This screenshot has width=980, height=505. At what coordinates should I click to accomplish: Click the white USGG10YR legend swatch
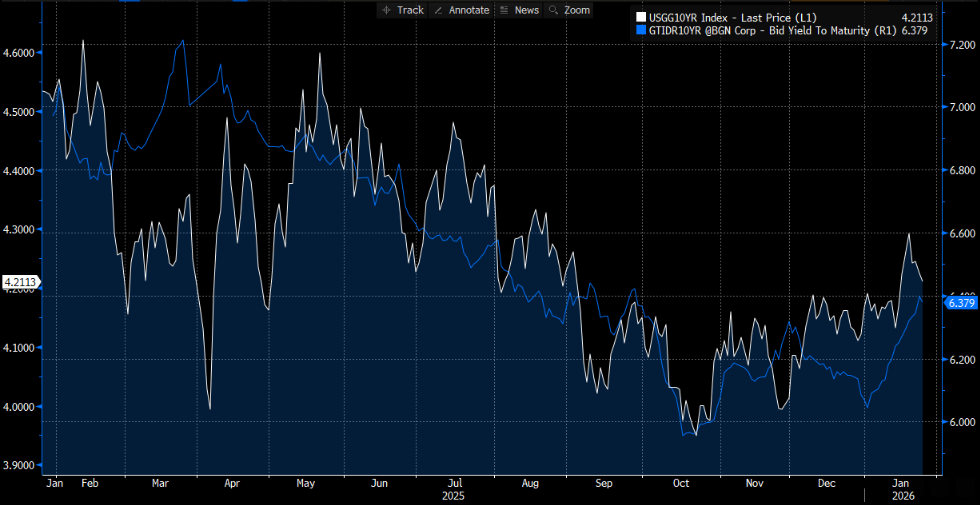(641, 16)
